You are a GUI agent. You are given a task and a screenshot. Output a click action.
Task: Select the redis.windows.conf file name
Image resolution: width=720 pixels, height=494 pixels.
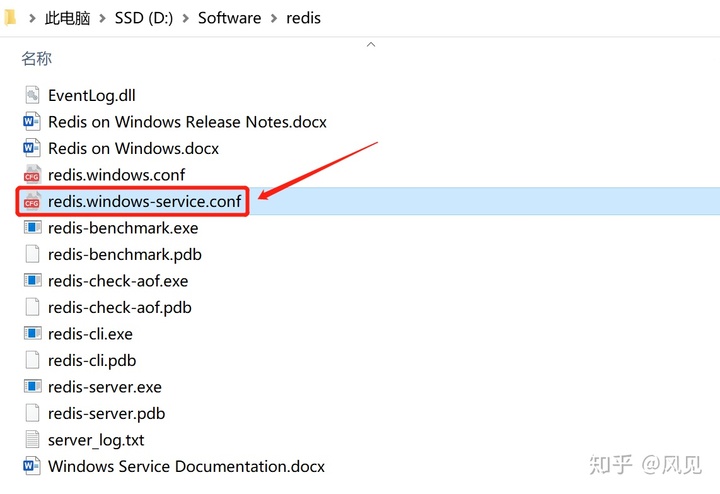coord(117,175)
